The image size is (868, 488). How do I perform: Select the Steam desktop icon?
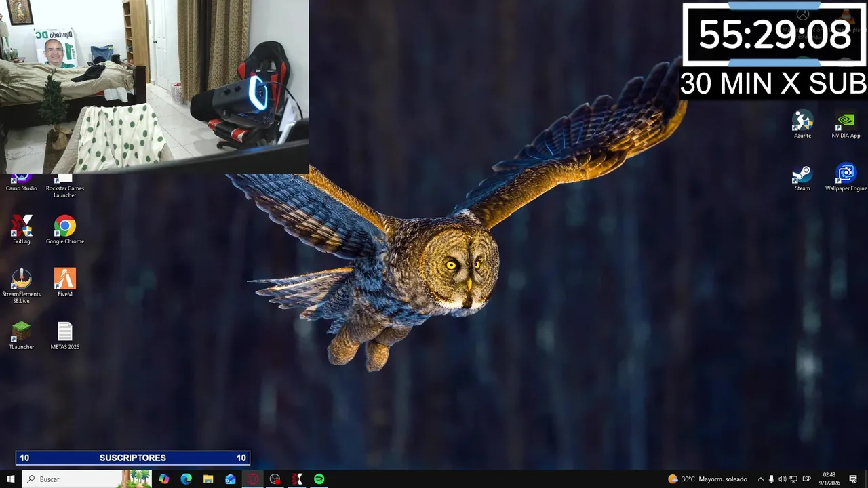pyautogui.click(x=802, y=177)
